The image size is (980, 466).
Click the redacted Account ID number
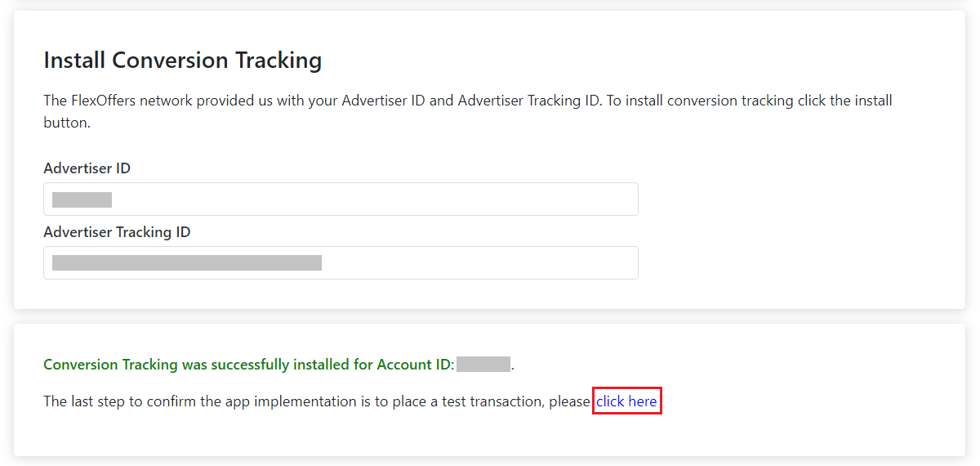[x=483, y=365]
